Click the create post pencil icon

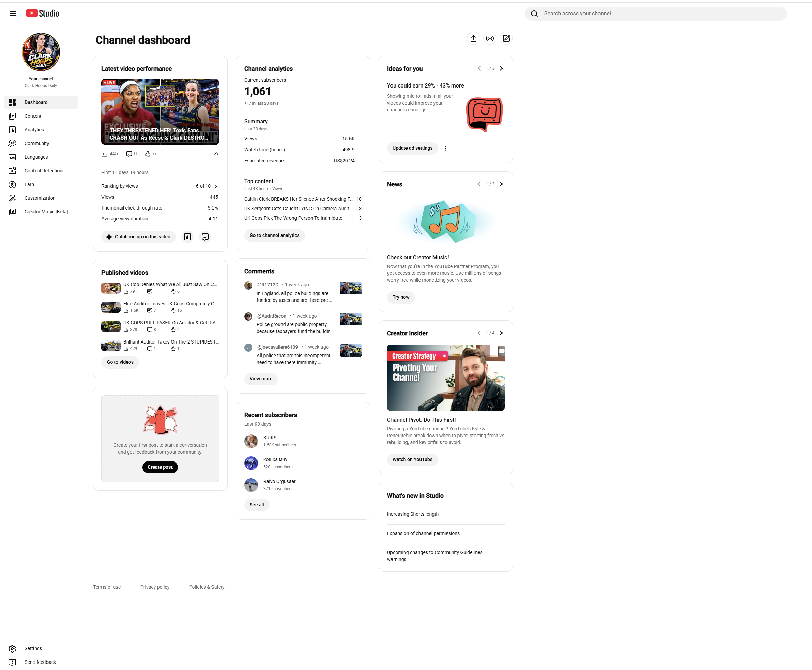click(506, 38)
